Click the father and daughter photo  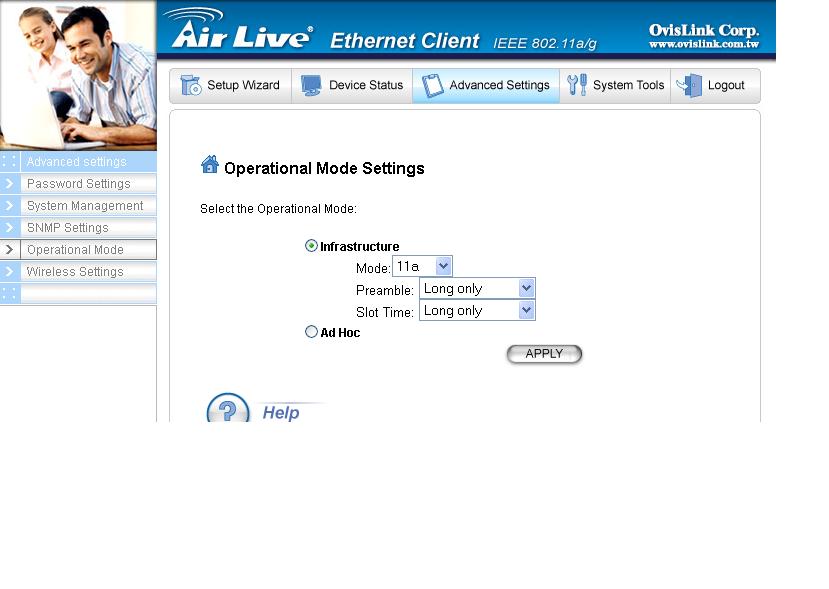(x=78, y=75)
